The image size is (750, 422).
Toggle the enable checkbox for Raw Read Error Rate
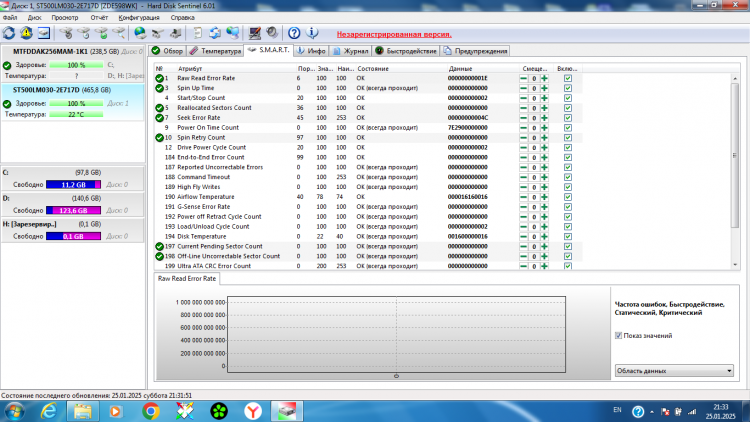click(x=568, y=78)
